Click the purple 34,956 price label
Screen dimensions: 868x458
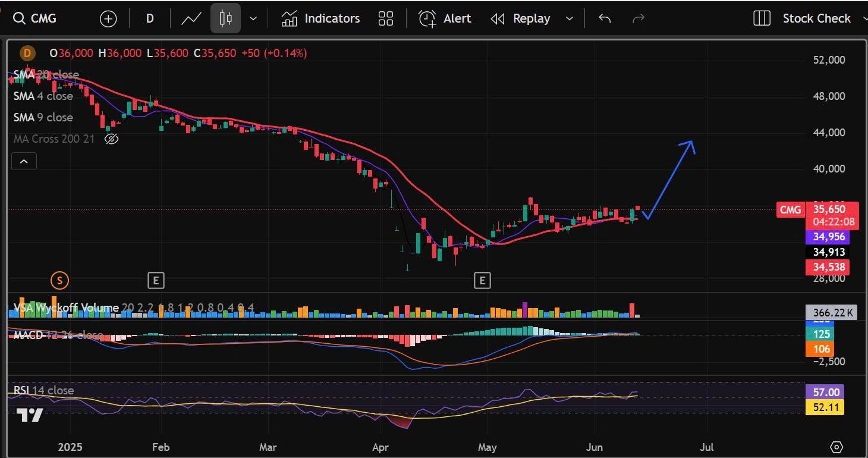(828, 237)
